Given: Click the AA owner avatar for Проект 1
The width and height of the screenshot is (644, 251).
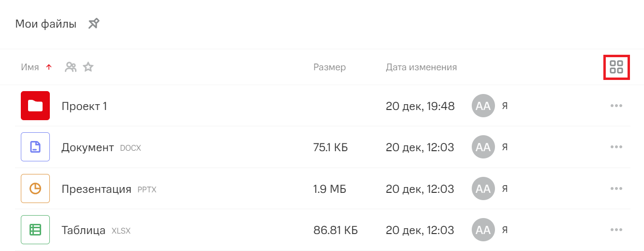Looking at the screenshot, I should (x=483, y=106).
